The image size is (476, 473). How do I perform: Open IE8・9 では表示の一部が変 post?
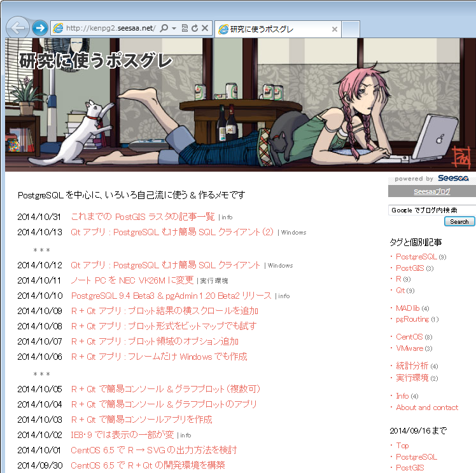click(x=122, y=435)
